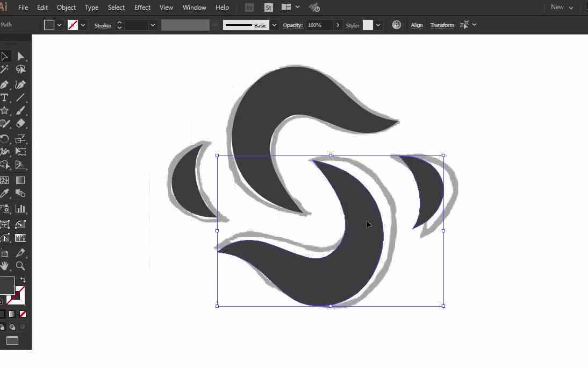
Task: Open the Fill color dropdown arrow
Action: pyautogui.click(x=59, y=25)
